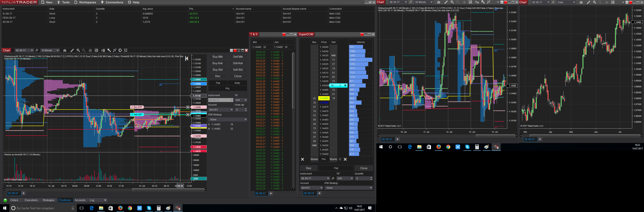Jump chart to most recent bar arrow

187,58
